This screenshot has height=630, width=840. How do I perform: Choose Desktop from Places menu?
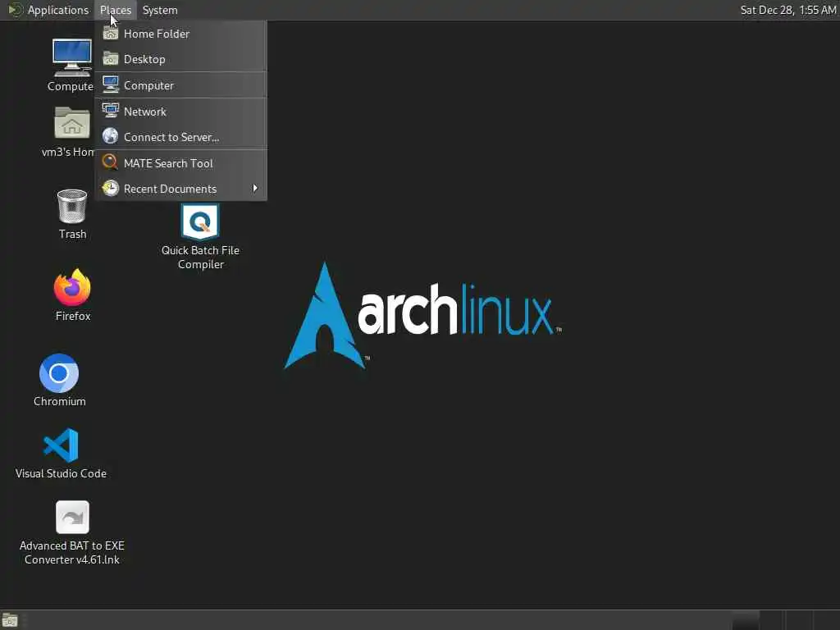pyautogui.click(x=181, y=59)
